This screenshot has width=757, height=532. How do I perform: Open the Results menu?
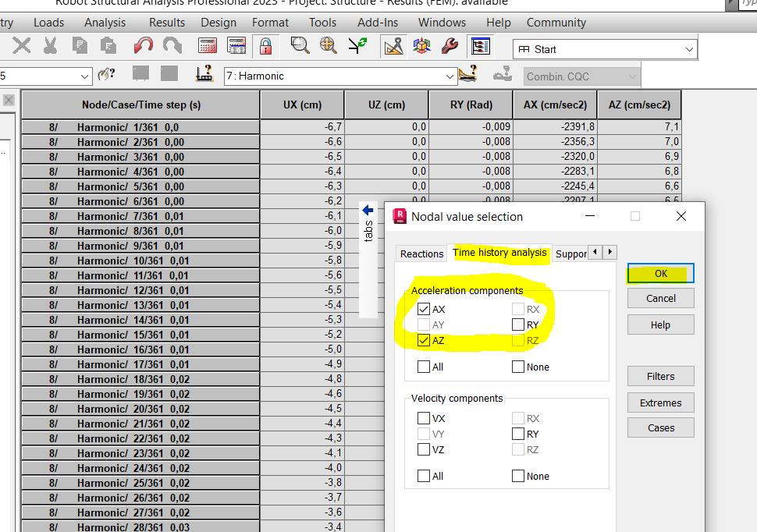166,23
